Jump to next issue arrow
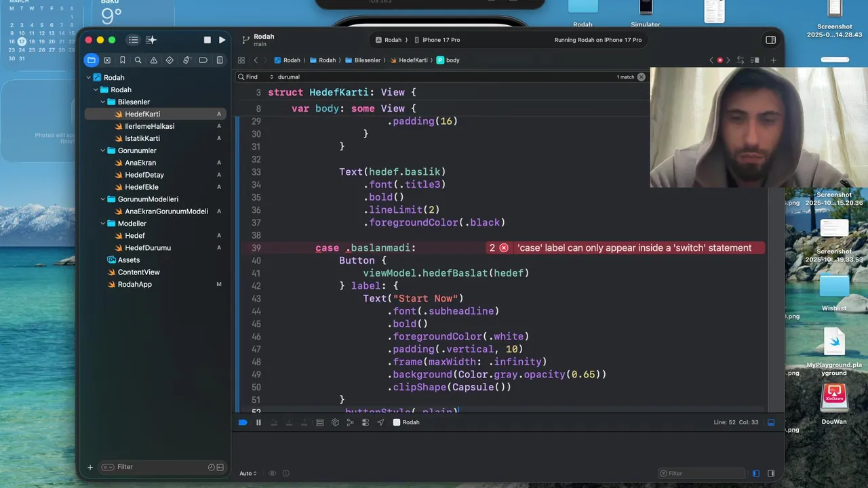This screenshot has height=488, width=868. (729, 60)
